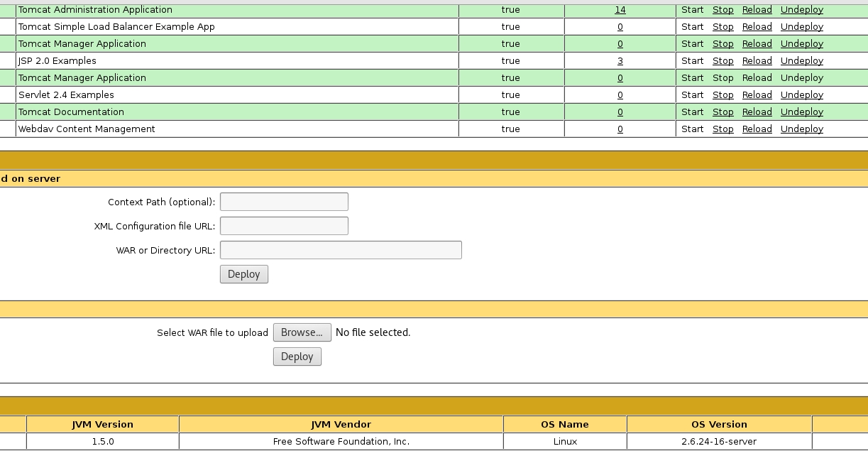Reload the Tomcat Simple Load Balancer Example App
Viewport: 868px width, 456px height.
(757, 27)
